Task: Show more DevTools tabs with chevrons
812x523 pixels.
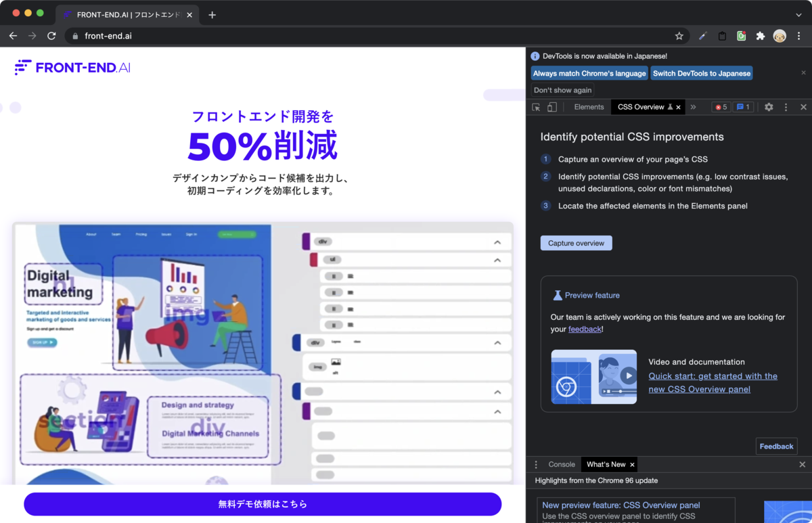Action: [693, 107]
